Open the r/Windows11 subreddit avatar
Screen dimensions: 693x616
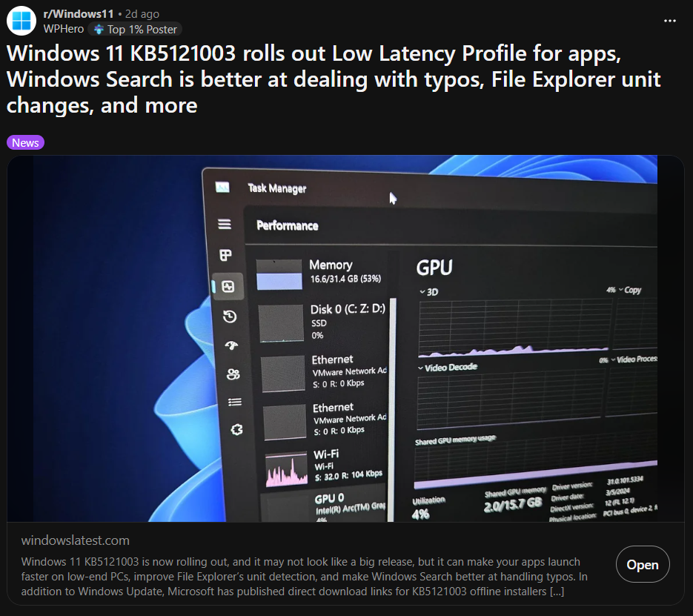click(21, 21)
